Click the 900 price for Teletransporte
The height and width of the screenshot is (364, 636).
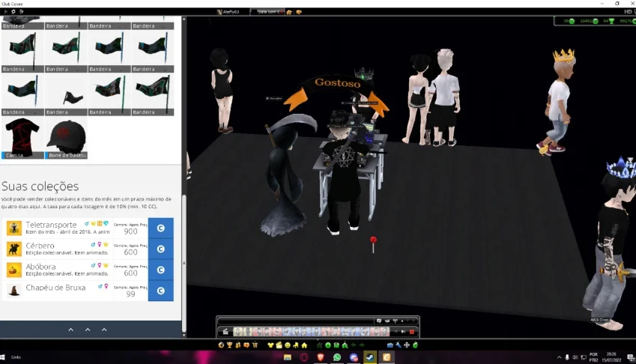130,231
